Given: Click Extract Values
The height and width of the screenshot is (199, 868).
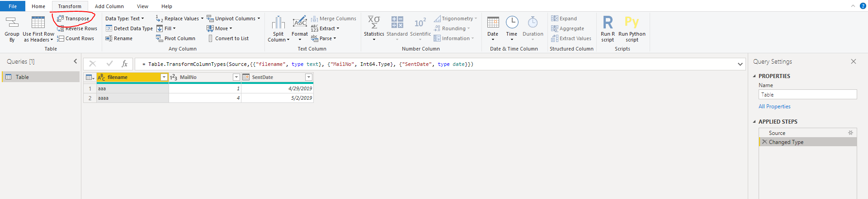Looking at the screenshot, I should 571,38.
